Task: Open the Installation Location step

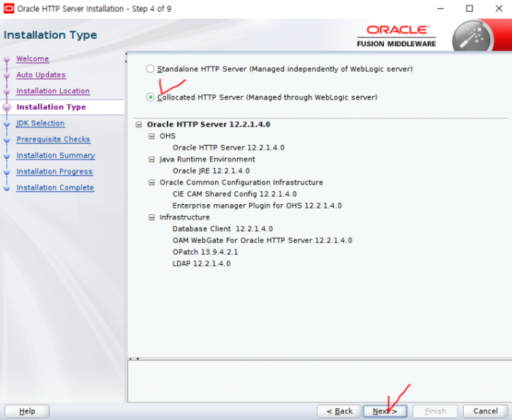Action: 53,91
